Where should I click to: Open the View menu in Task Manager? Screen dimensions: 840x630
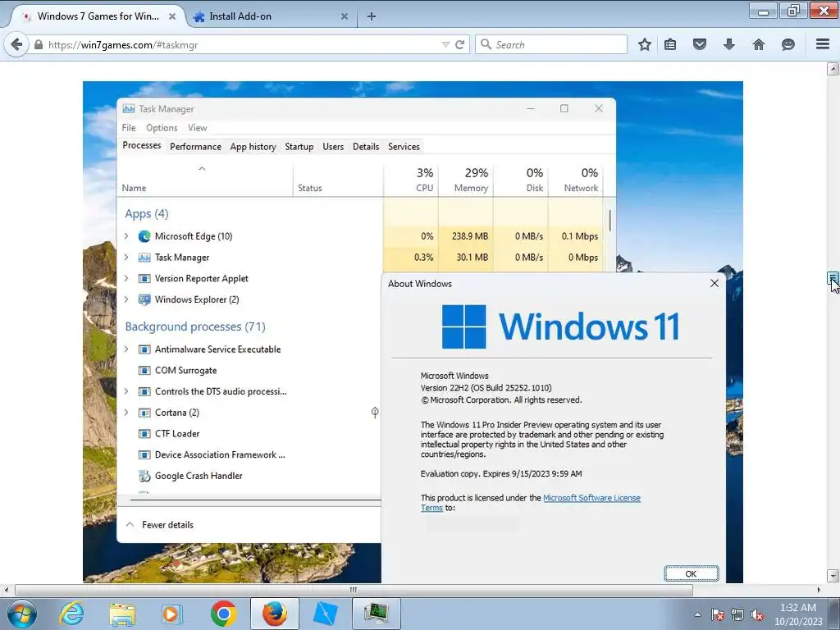point(197,127)
